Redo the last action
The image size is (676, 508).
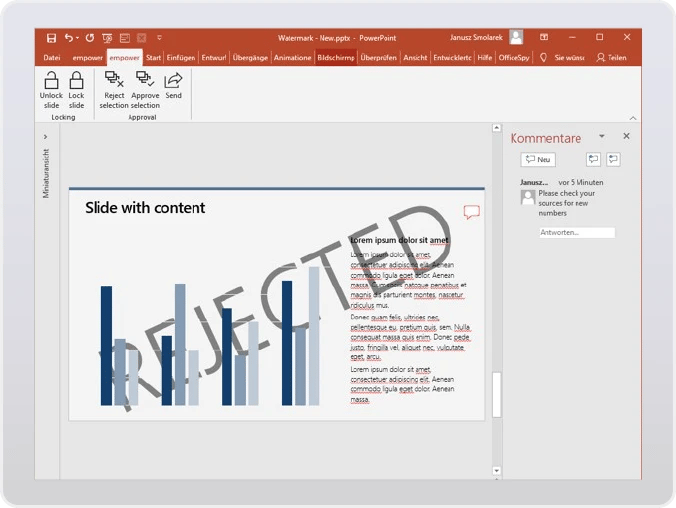90,38
